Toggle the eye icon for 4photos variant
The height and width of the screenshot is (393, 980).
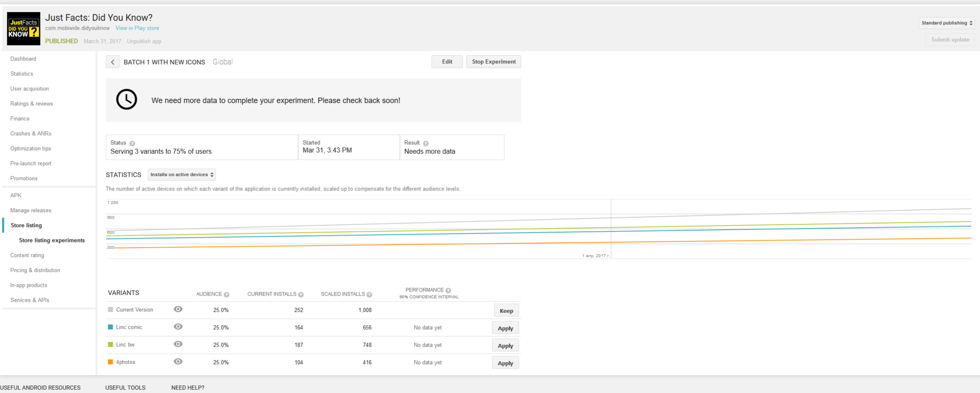point(178,361)
